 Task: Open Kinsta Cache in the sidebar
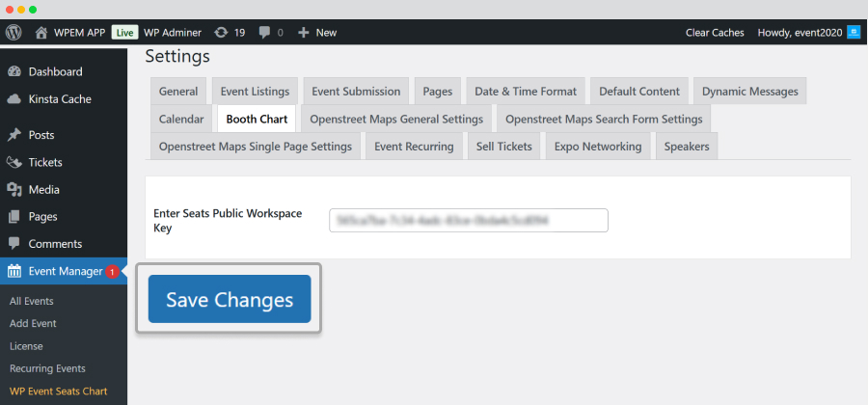tap(60, 99)
